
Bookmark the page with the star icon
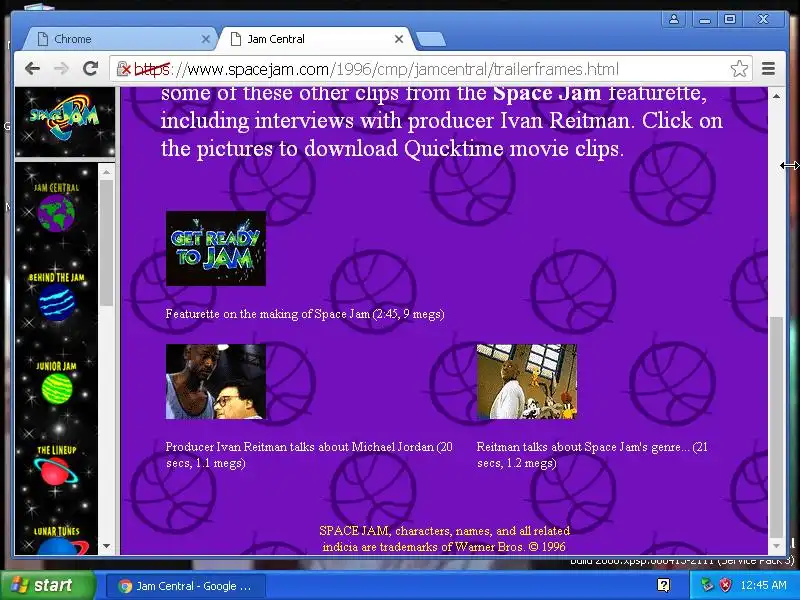point(739,68)
